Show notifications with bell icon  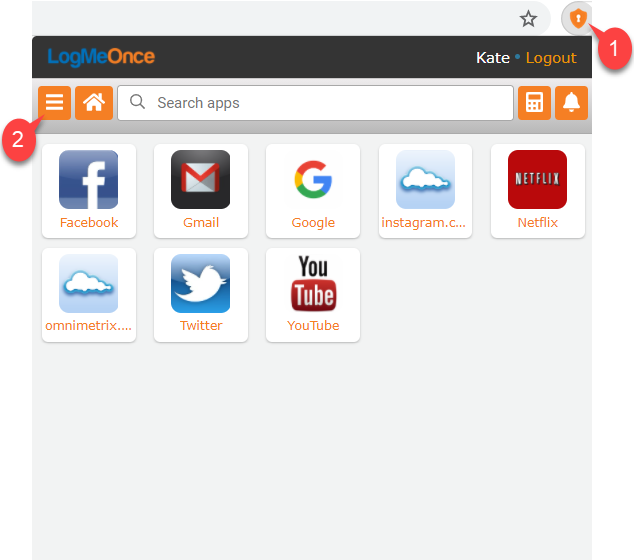pyautogui.click(x=571, y=103)
